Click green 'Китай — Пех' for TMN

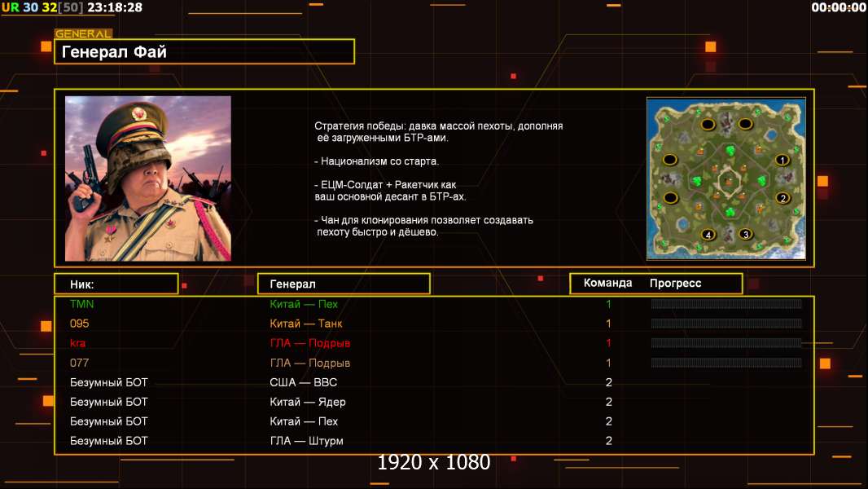click(x=304, y=304)
